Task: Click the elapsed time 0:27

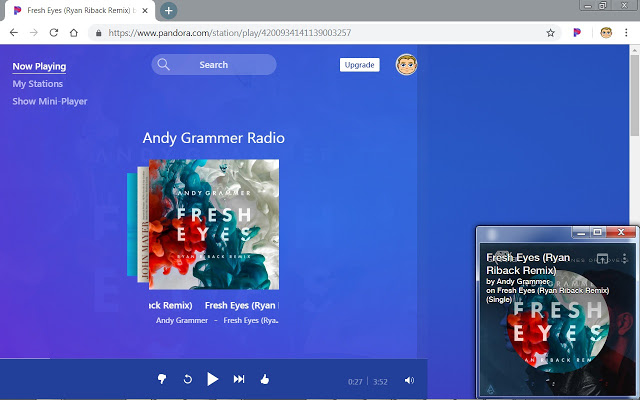Action: click(x=355, y=382)
